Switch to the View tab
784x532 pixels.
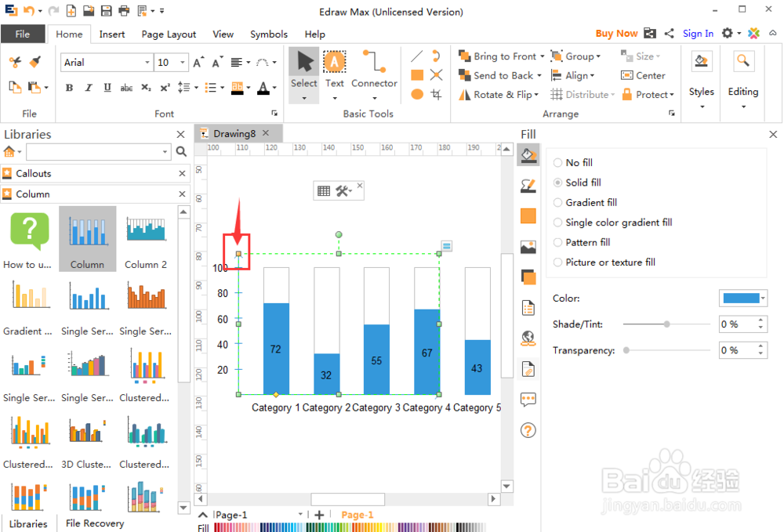pyautogui.click(x=223, y=34)
